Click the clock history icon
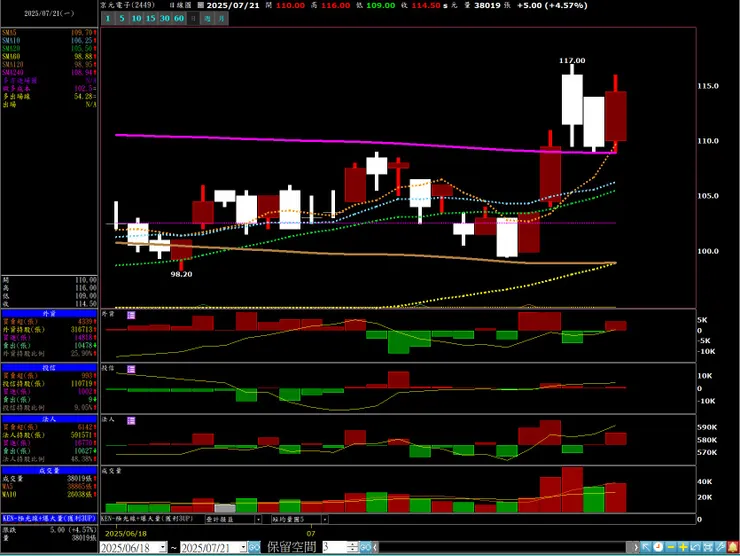Screen dimensions: 740x556 [x=658, y=547]
